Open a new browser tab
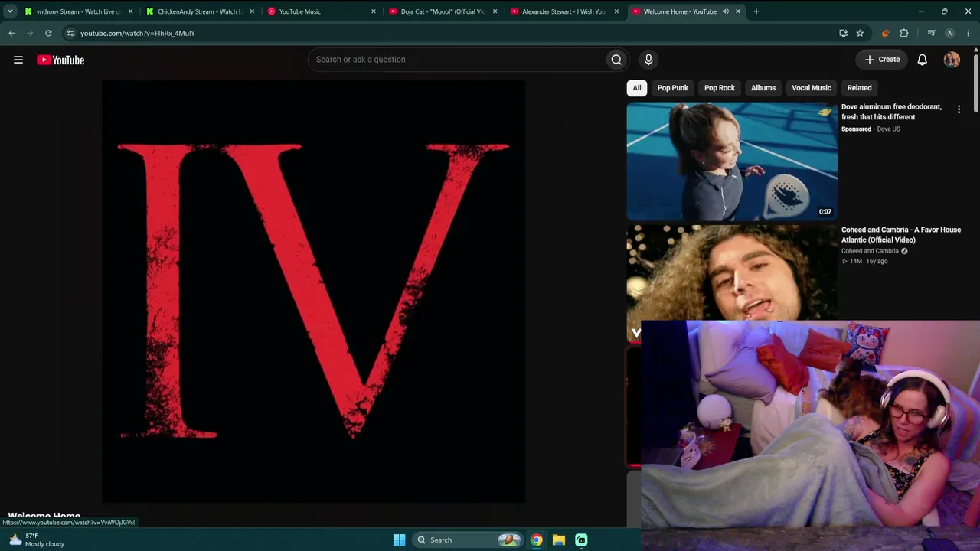The width and height of the screenshot is (980, 551). [x=756, y=11]
